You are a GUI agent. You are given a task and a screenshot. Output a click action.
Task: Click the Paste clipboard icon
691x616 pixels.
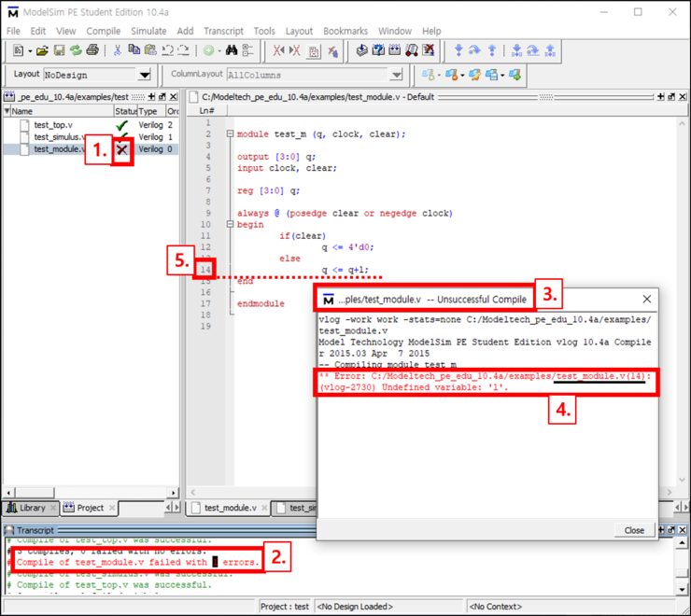point(150,50)
